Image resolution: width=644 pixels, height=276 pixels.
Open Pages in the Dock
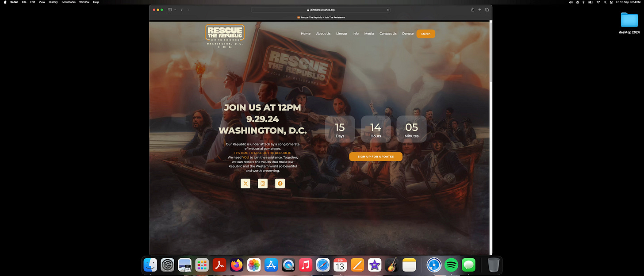click(x=357, y=265)
